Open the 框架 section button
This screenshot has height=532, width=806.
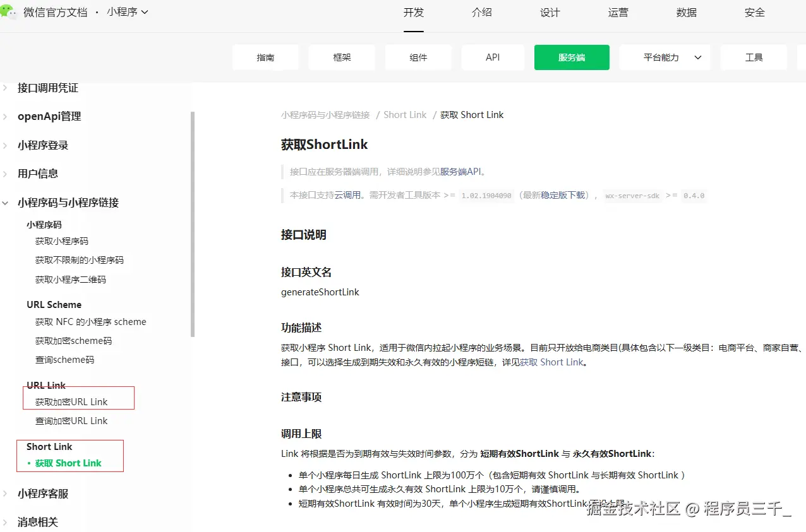[x=342, y=57]
